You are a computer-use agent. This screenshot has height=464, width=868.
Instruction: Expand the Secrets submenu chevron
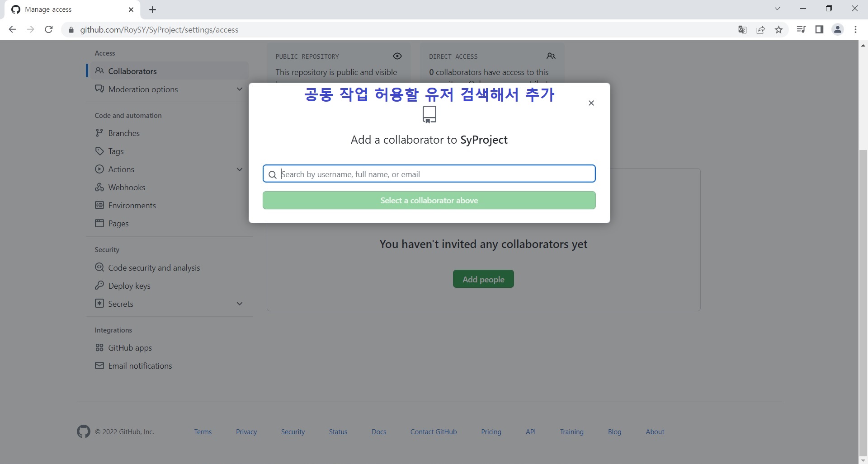coord(240,304)
